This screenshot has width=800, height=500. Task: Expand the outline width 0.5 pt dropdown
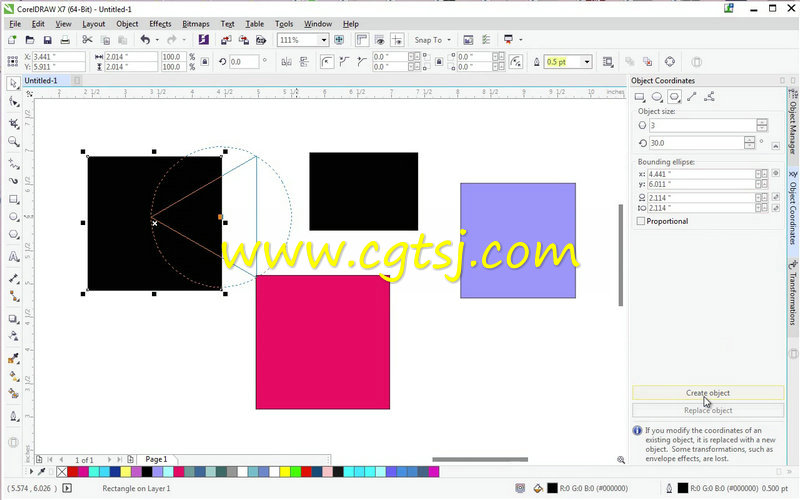587,62
